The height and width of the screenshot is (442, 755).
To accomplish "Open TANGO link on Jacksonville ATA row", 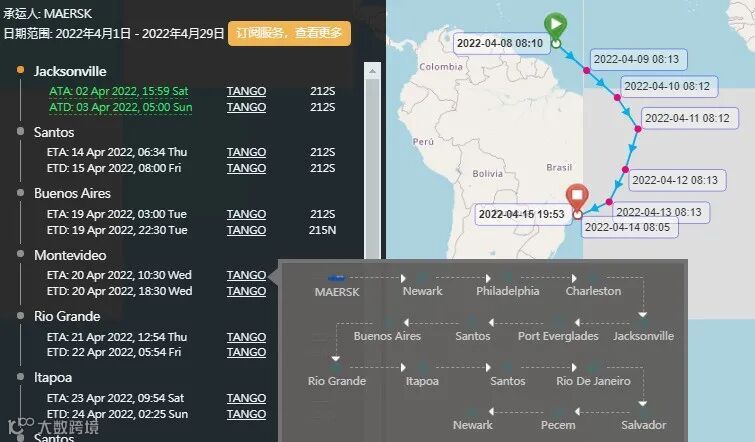I will point(246,91).
